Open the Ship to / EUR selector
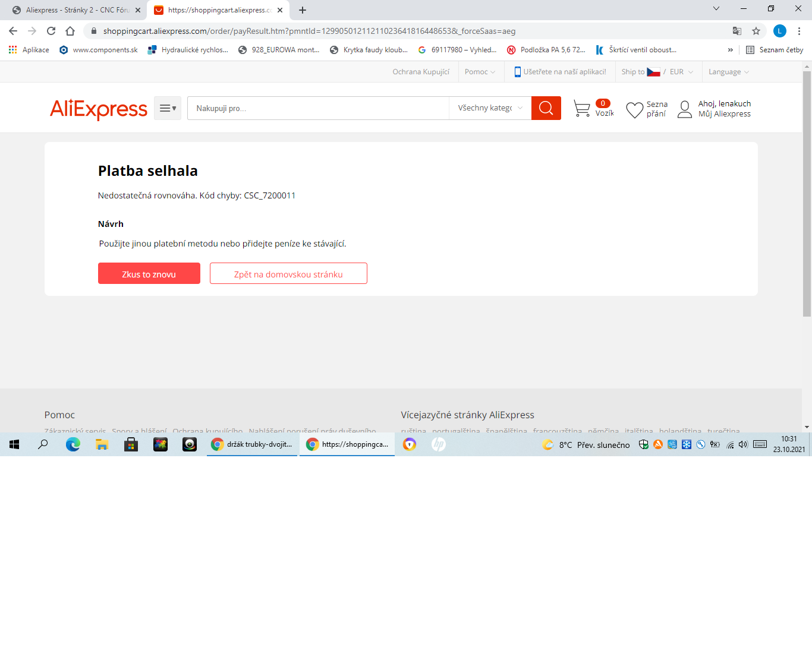 click(x=657, y=72)
